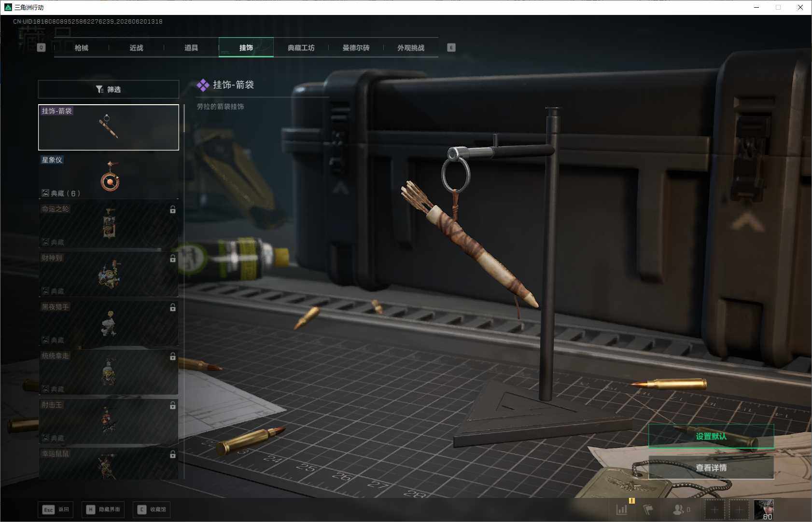Click lock icon on 幸运鼠鼠 item
Viewport: 812px width, 522px height.
point(173,454)
